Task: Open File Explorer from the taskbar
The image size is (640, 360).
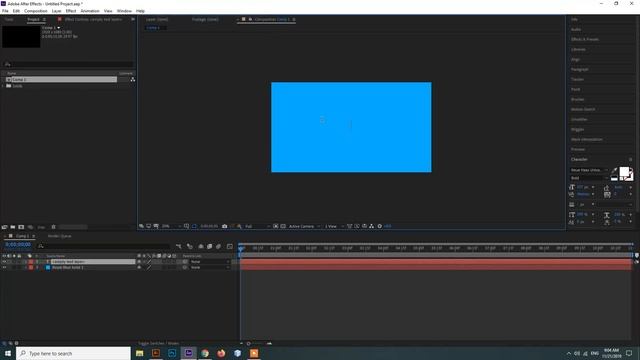Action: coord(140,353)
